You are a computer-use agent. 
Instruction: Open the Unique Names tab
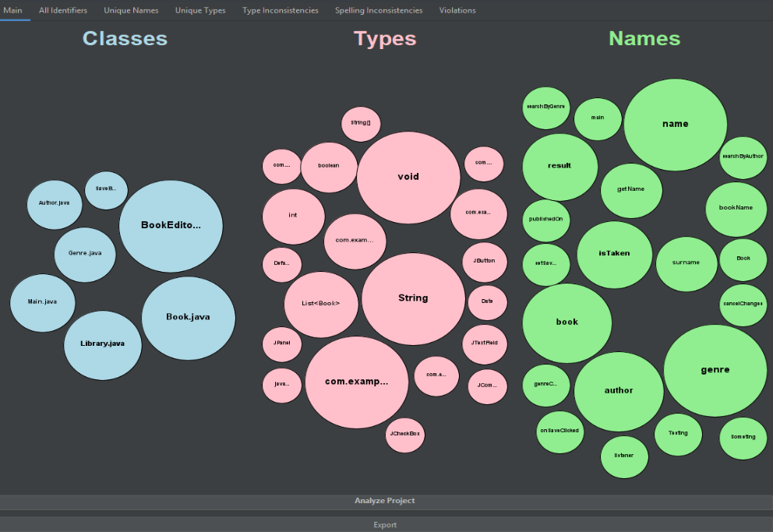(131, 10)
